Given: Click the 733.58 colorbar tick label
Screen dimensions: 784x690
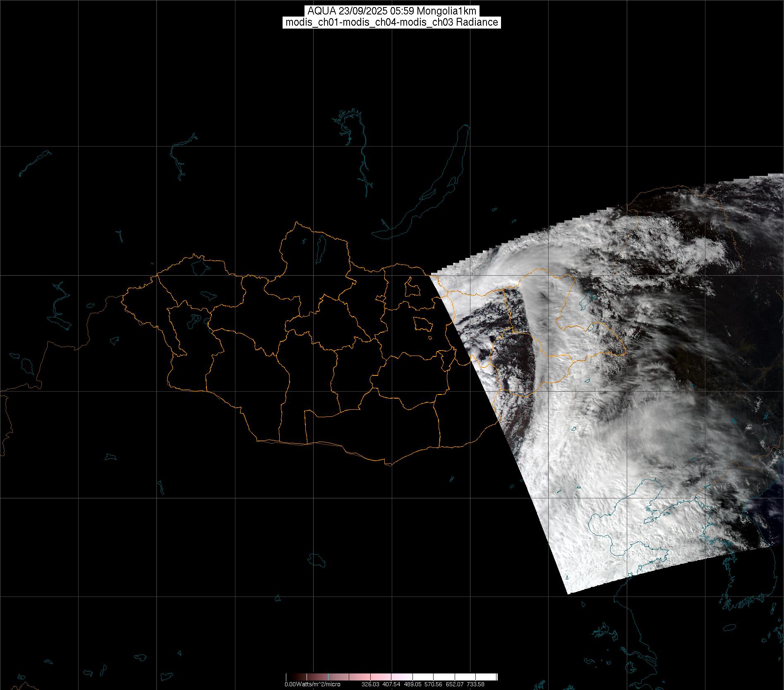Looking at the screenshot, I should 475,684.
